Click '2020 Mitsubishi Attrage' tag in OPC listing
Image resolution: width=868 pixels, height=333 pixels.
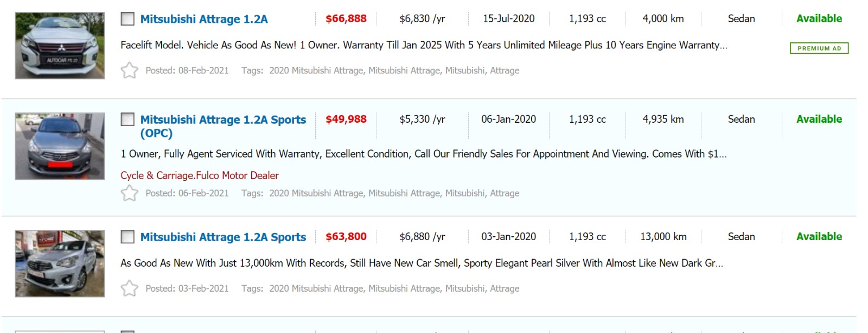coord(316,193)
